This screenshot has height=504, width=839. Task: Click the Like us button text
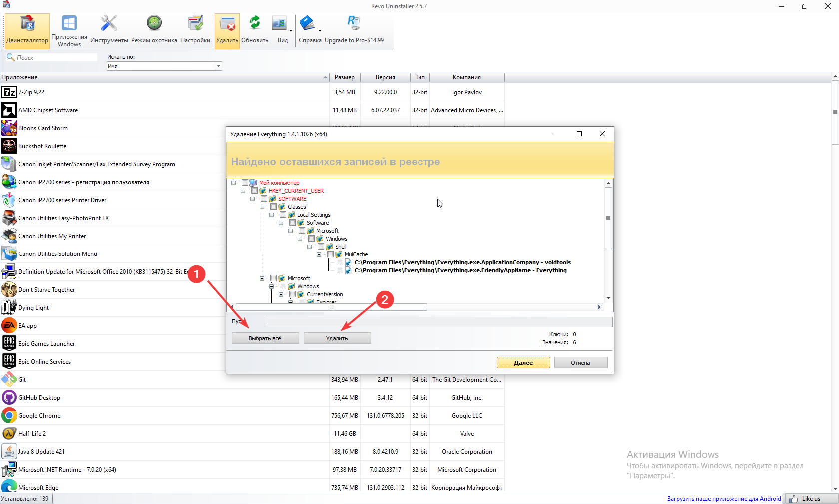point(811,499)
